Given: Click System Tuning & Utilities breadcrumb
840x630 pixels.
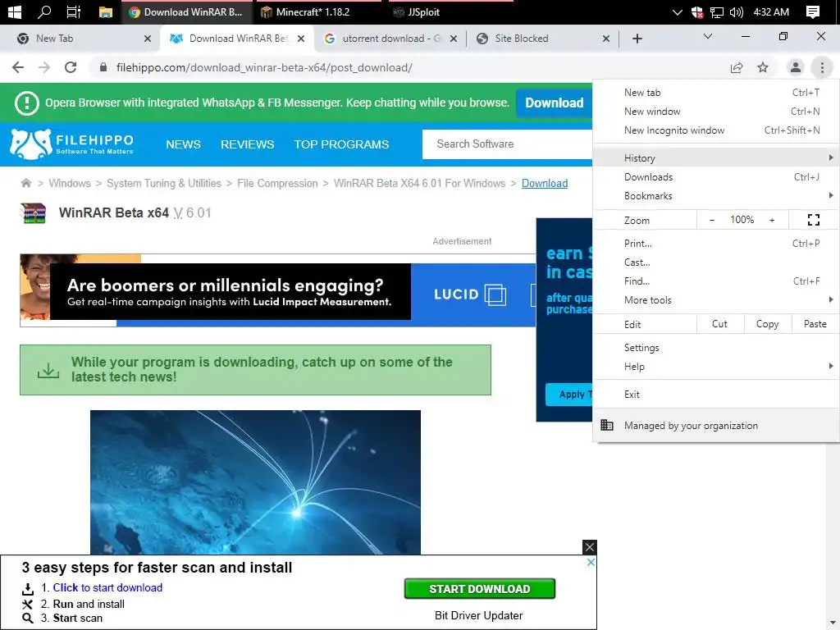Looking at the screenshot, I should 164,183.
